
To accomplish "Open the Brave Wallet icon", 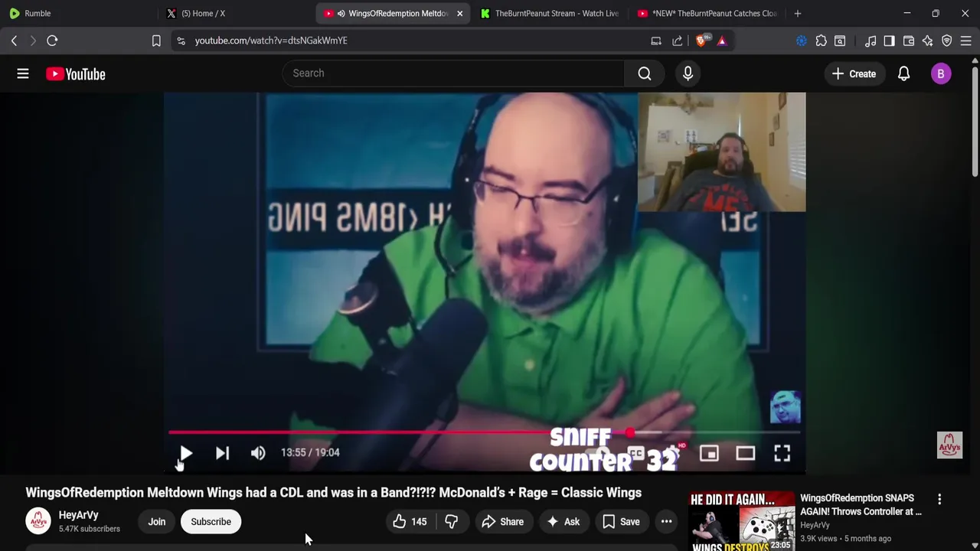I will click(x=909, y=41).
